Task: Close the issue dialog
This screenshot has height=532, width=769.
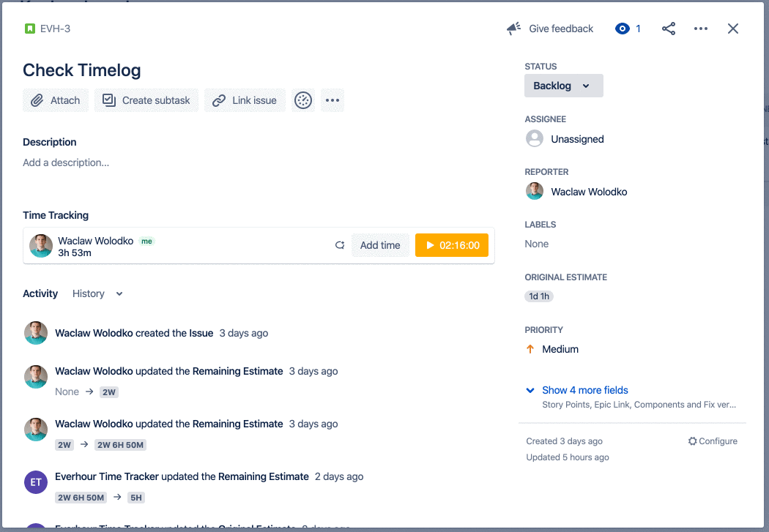Action: point(733,29)
